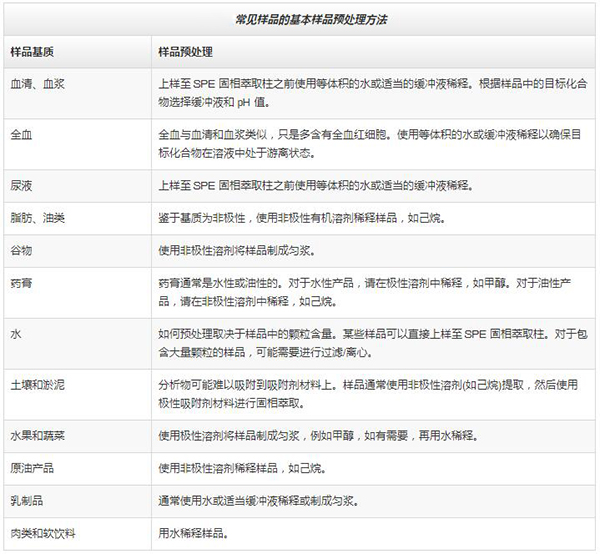Click the 尿液 row label
Viewport: 600px width, 554px height.
tap(20, 184)
